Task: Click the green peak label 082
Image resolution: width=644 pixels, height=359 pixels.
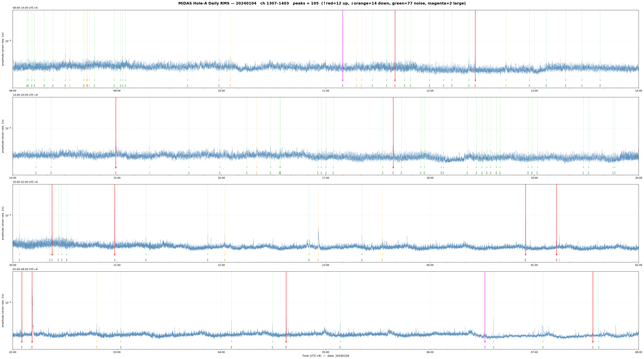Action: pos(146,260)
